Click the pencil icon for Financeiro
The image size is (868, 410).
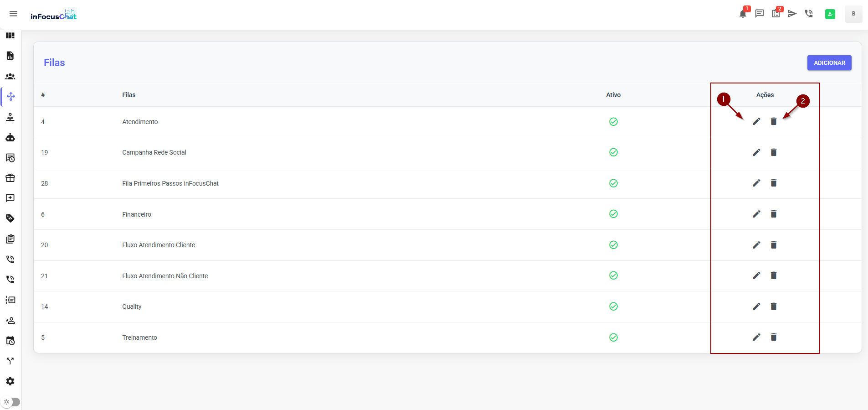[756, 214]
